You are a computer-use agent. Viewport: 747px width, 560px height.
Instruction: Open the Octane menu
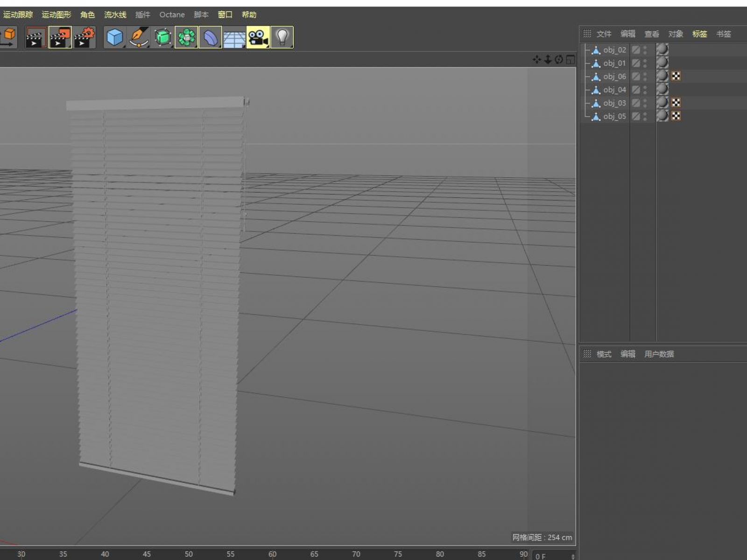coord(172,14)
